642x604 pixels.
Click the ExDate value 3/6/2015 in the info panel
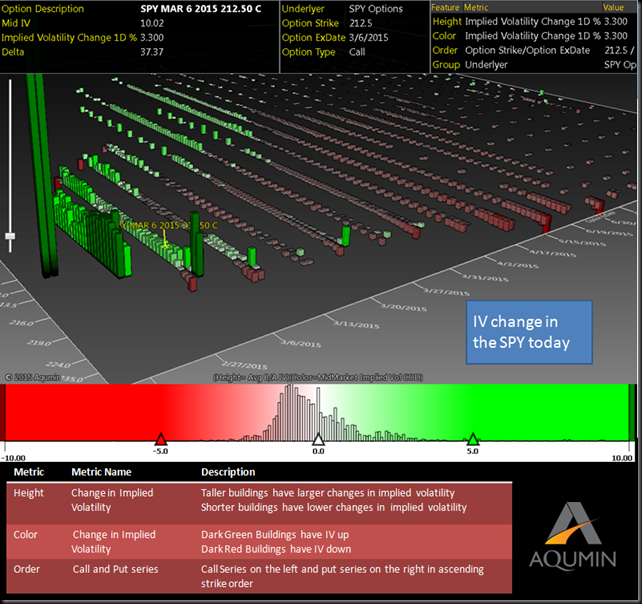(x=368, y=38)
